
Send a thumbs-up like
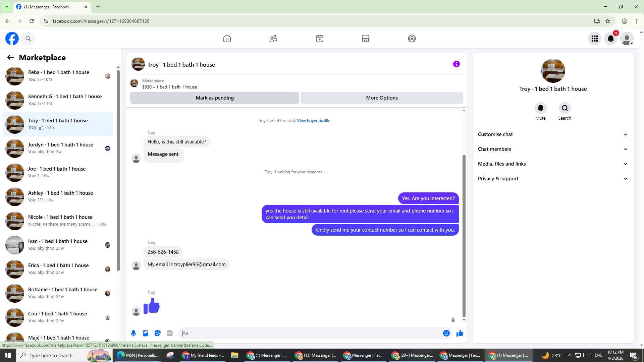tap(460, 333)
